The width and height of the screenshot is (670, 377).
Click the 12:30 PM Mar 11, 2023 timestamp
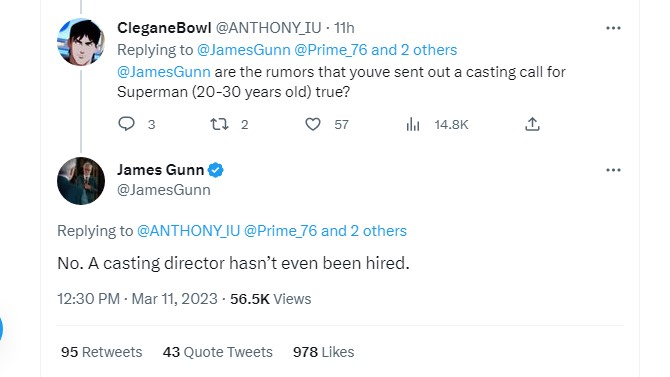pos(137,299)
